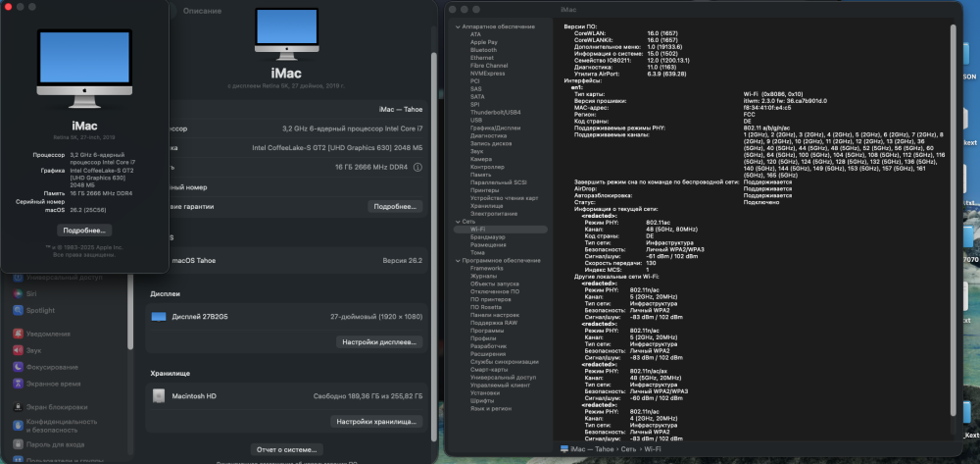Click Сеть in the path bar

point(628,449)
